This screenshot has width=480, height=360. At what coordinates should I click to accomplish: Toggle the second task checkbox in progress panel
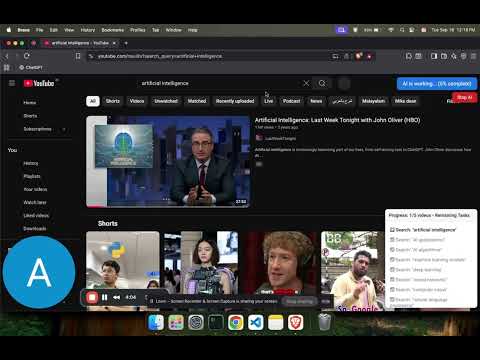tap(392, 240)
